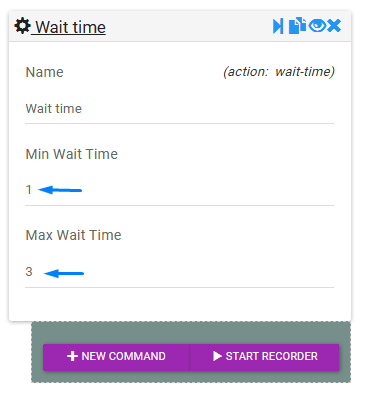Click the gear icon beside Wait time
The width and height of the screenshot is (374, 400).
(x=22, y=26)
